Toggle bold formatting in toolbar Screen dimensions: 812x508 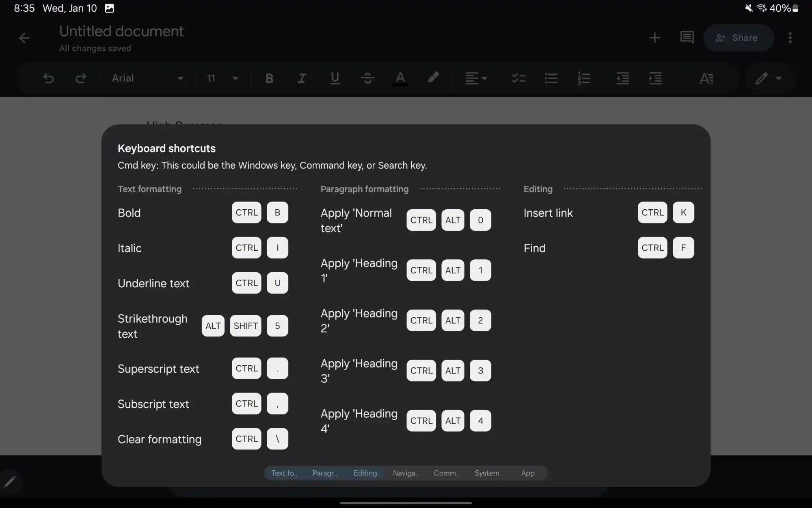pos(269,78)
